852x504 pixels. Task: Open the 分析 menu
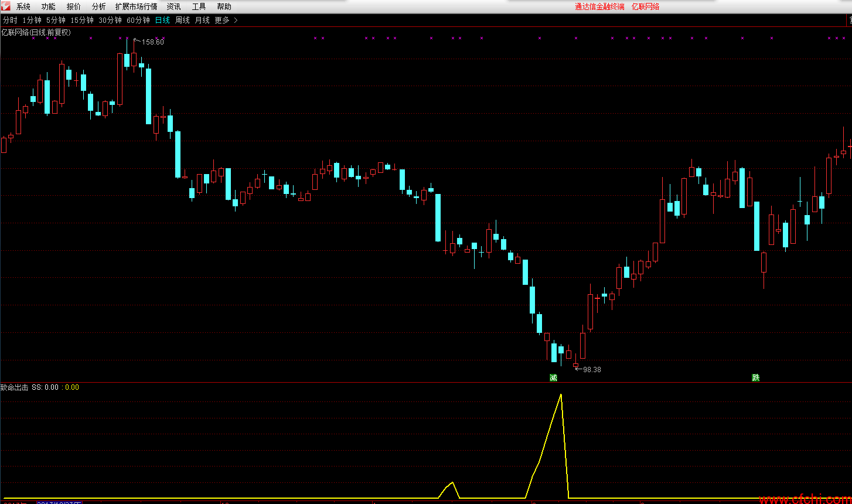pos(99,6)
